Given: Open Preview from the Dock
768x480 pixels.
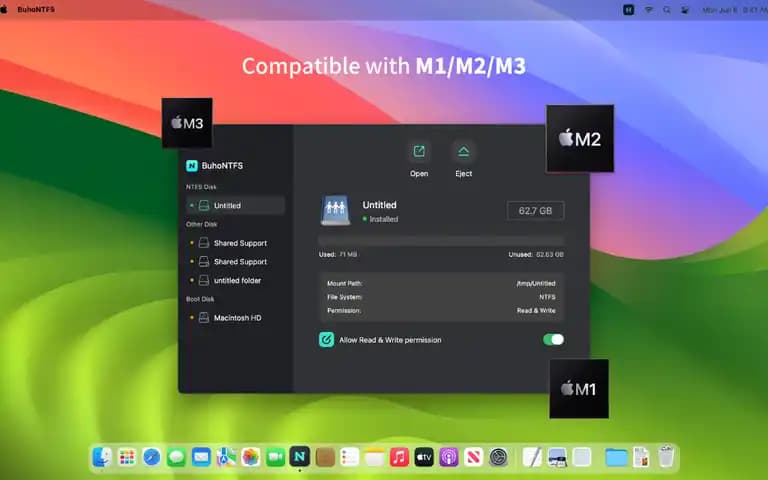Looking at the screenshot, I should point(557,457).
